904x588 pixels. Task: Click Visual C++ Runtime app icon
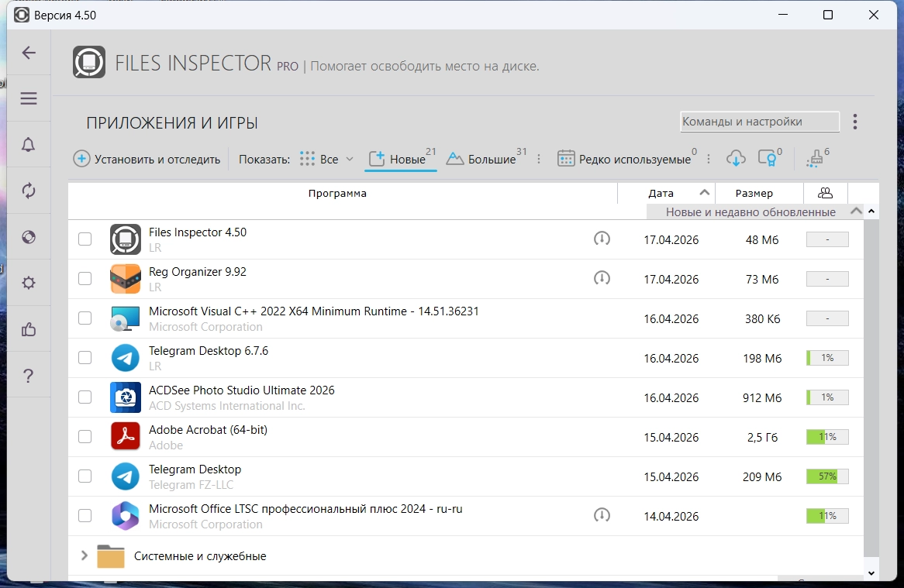pos(125,318)
